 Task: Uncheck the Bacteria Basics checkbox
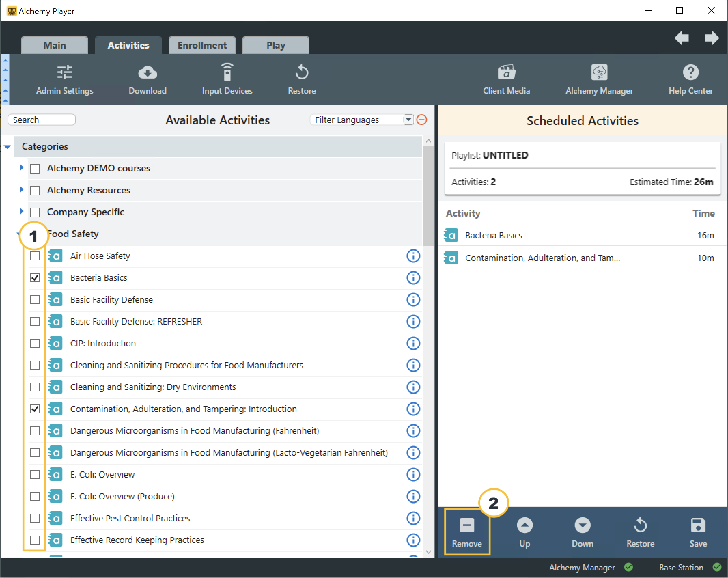(x=35, y=278)
